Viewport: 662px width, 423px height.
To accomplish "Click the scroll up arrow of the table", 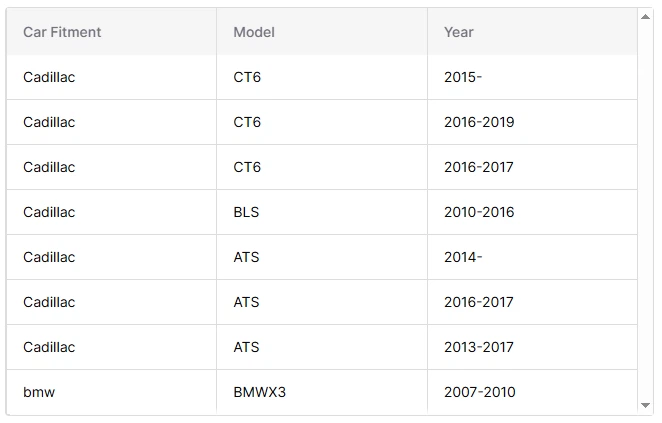I will [645, 16].
